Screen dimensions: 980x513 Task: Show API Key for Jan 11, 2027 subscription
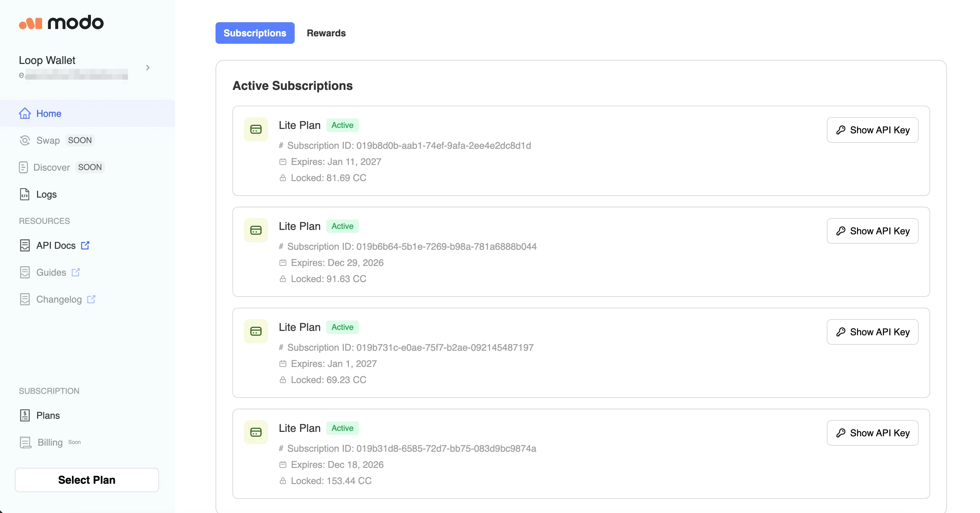(x=872, y=130)
